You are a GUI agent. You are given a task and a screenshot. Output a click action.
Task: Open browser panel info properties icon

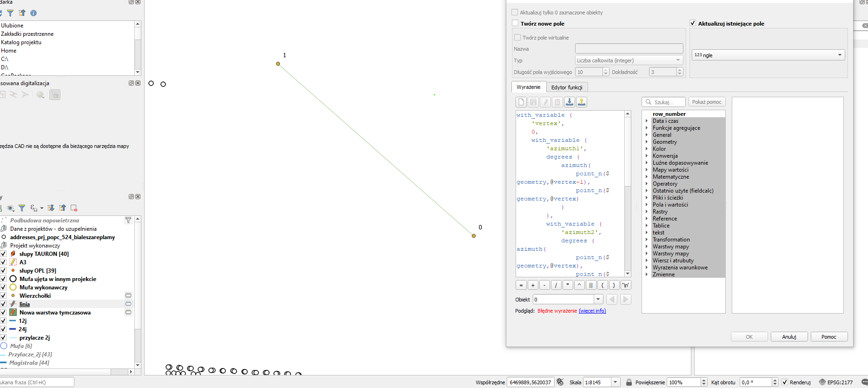point(33,13)
